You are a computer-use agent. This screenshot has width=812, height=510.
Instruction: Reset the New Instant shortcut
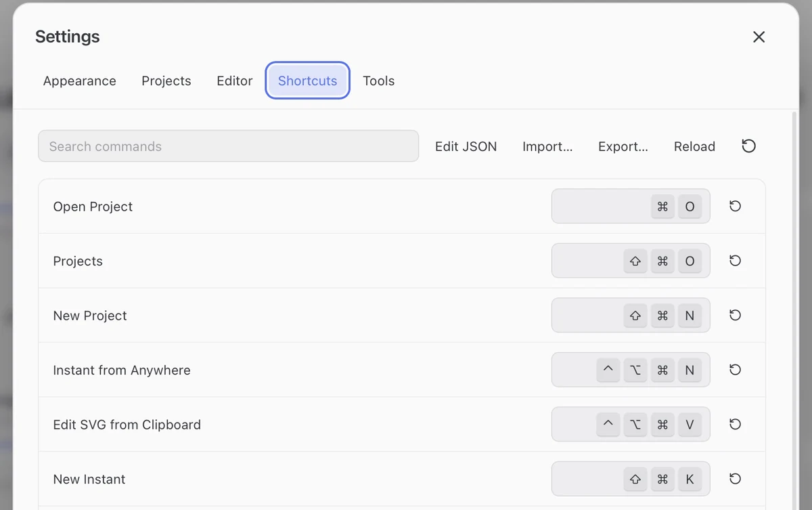(x=736, y=479)
